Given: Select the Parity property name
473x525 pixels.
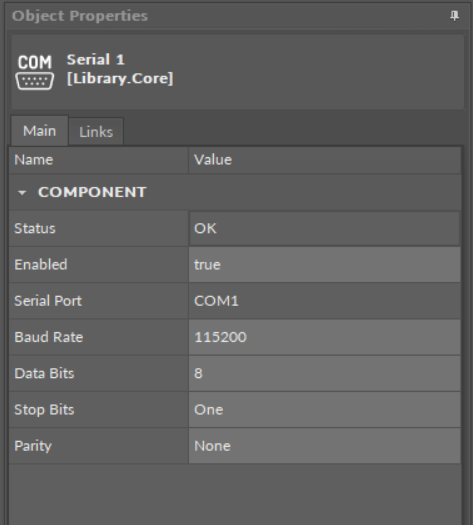Looking at the screenshot, I should (33, 446).
